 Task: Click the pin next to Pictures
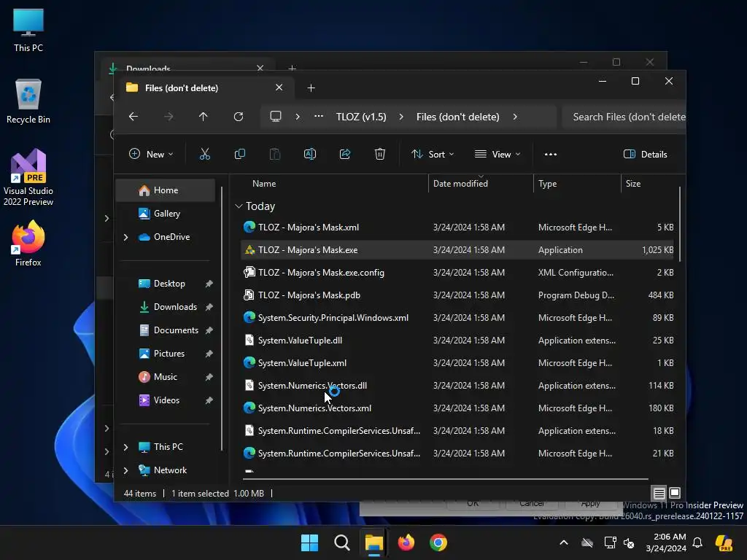(x=209, y=354)
